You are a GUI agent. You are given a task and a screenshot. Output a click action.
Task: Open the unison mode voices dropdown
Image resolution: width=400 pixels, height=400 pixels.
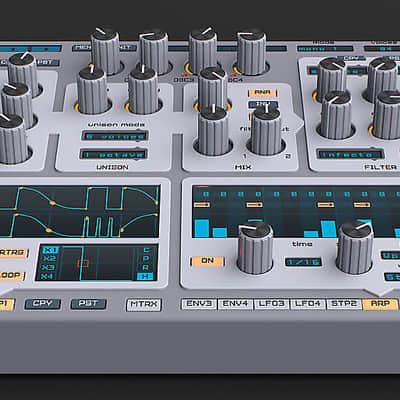pyautogui.click(x=115, y=136)
